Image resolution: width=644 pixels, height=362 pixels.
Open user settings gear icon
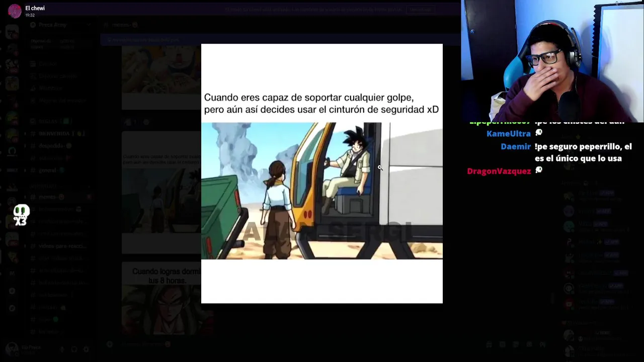tap(86, 349)
